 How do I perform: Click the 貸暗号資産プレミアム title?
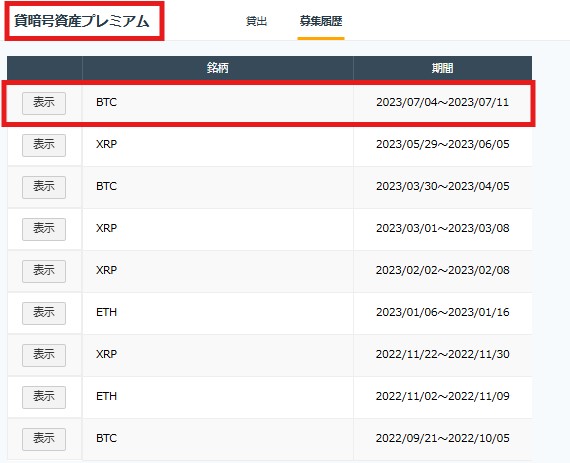pyautogui.click(x=82, y=21)
